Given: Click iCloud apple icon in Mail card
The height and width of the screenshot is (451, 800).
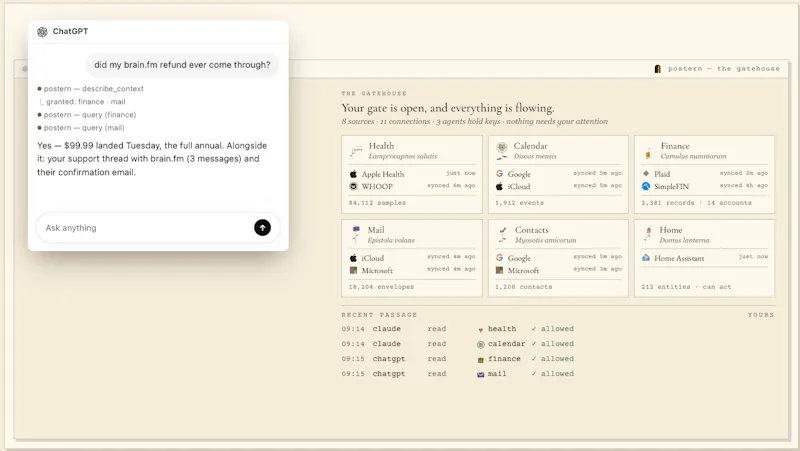Looking at the screenshot, I should [x=353, y=258].
